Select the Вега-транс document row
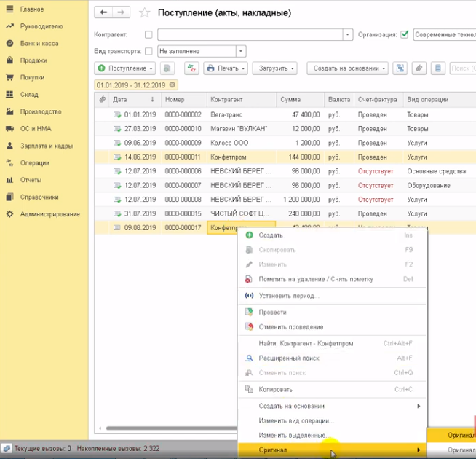This screenshot has height=459, width=476. [x=227, y=115]
